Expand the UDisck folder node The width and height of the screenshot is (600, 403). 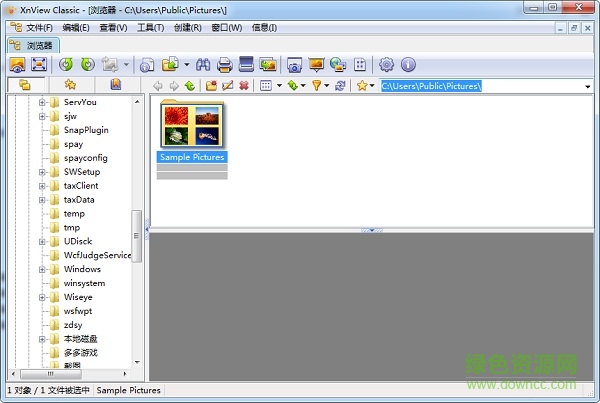click(x=42, y=241)
